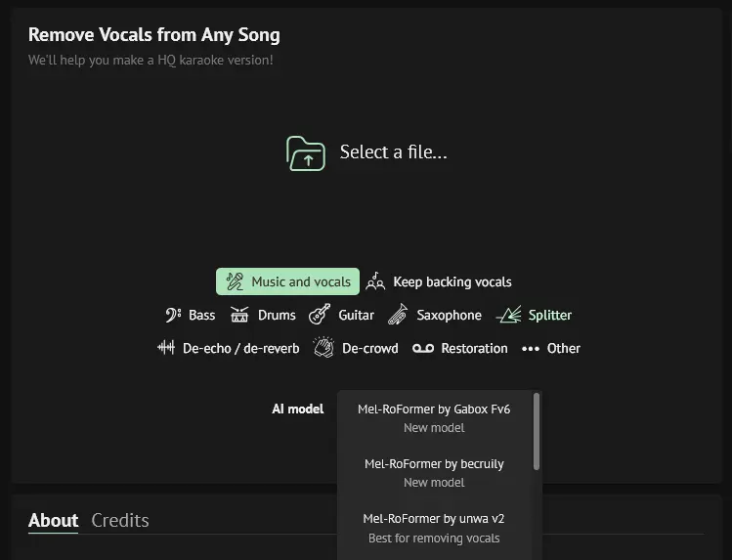The image size is (732, 560).
Task: Select De-echo / de-reverb mode
Action: pyautogui.click(x=229, y=348)
